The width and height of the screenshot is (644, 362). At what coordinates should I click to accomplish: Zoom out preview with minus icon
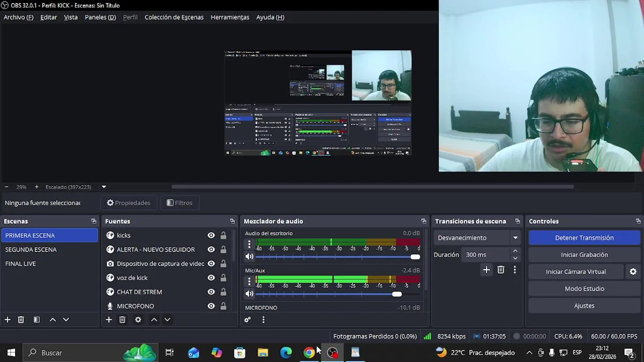(7, 187)
